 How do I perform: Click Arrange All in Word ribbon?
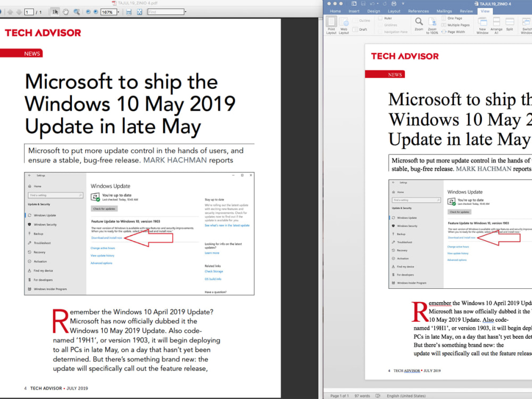496,26
